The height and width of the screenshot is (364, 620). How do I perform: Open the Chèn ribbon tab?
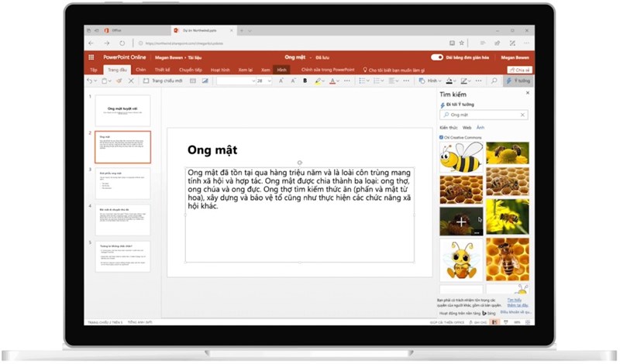(x=141, y=70)
